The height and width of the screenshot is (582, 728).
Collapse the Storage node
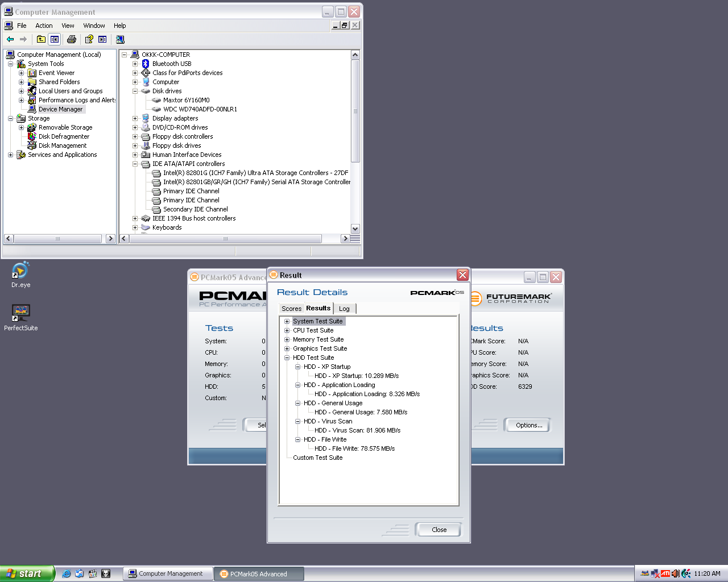(x=10, y=118)
